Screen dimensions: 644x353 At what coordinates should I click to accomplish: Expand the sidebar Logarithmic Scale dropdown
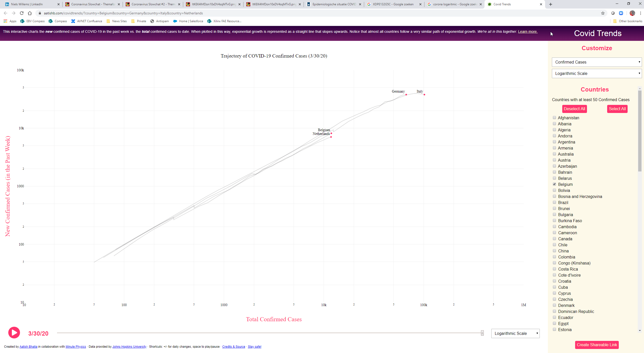597,73
